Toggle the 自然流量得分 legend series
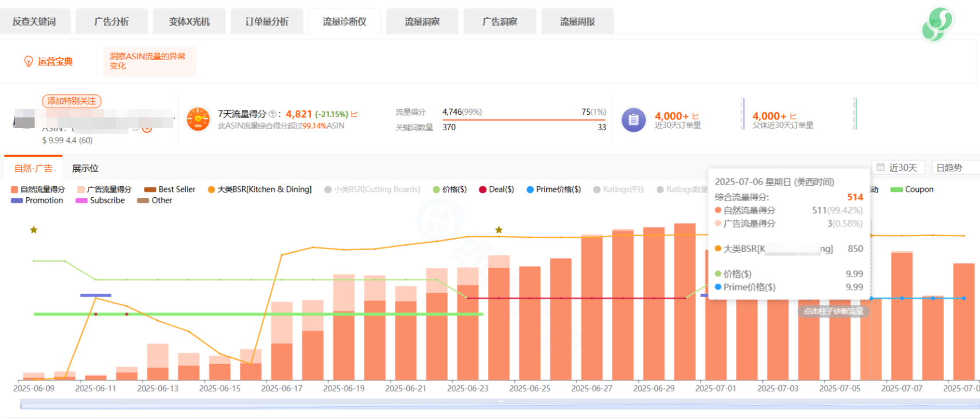 pos(38,189)
